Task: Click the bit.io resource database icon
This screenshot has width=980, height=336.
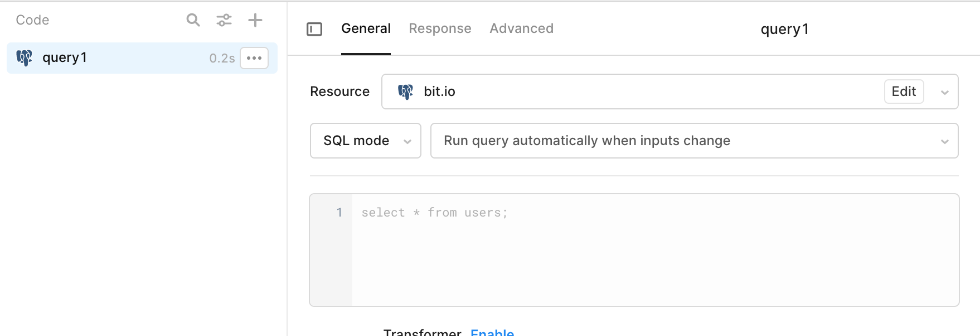Action: 405,92
